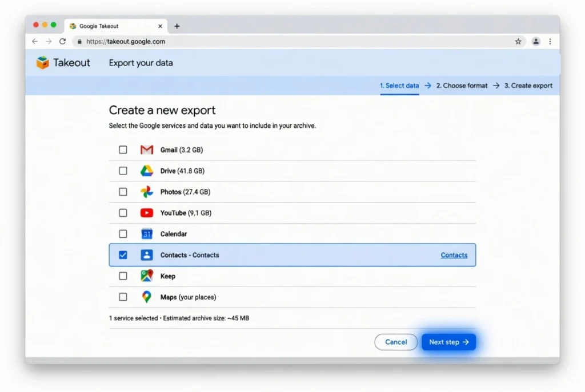Click the Google Drive triangle icon
Image resolution: width=585 pixels, height=392 pixels.
click(147, 171)
